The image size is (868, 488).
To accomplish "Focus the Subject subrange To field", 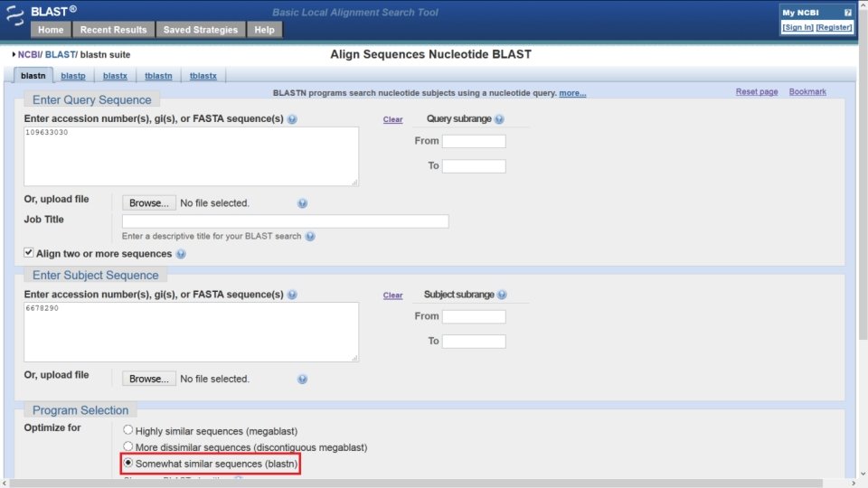I will [474, 342].
